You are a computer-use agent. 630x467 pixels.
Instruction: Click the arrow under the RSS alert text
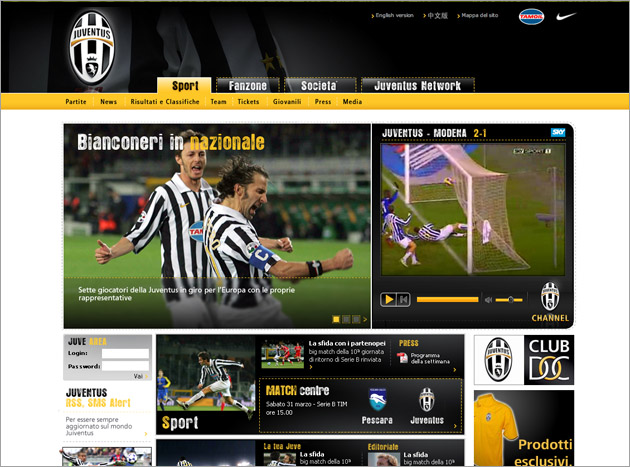point(146,434)
